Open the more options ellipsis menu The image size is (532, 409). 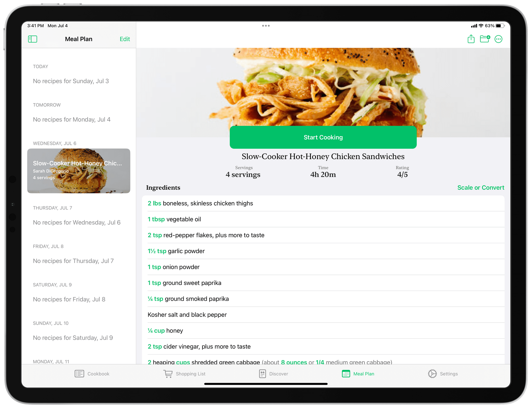point(498,39)
